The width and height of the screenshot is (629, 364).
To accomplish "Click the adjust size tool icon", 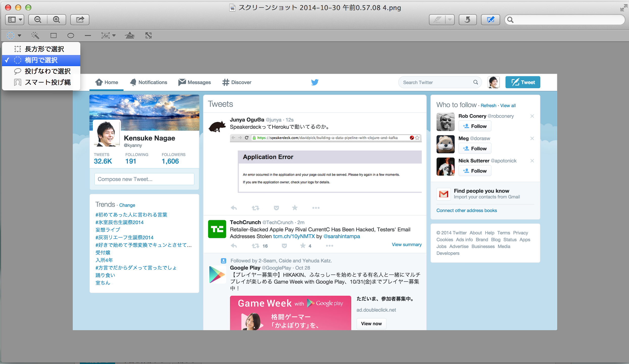I will point(149,36).
